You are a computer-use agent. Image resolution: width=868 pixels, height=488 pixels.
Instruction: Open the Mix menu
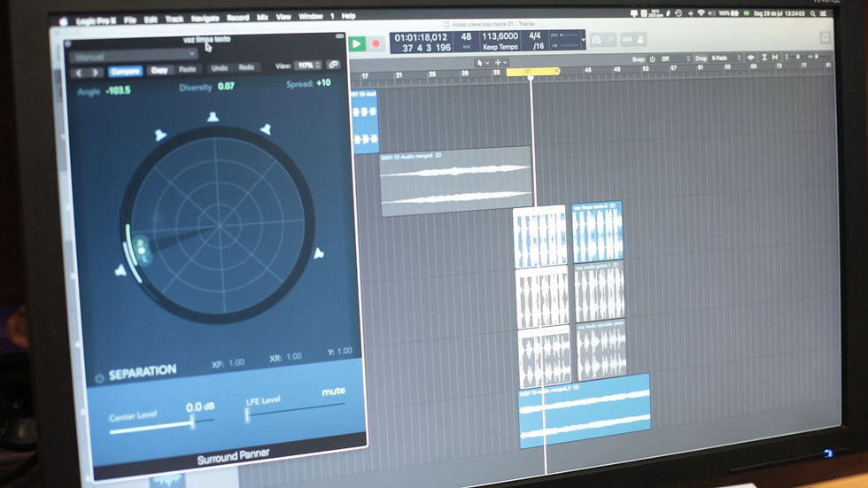coord(262,17)
